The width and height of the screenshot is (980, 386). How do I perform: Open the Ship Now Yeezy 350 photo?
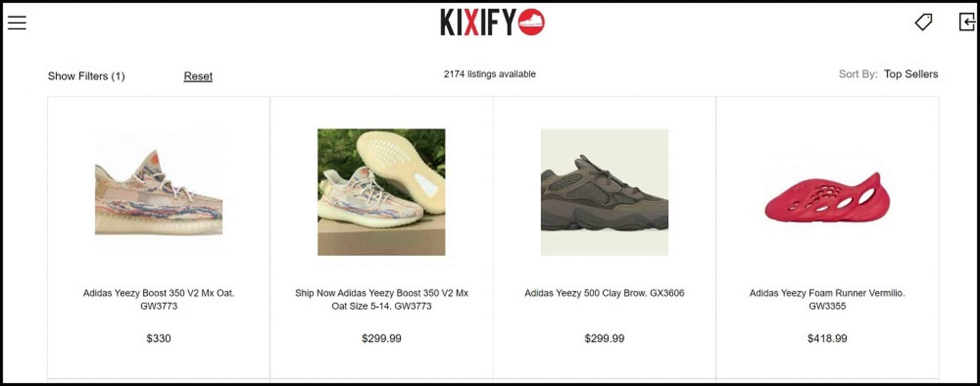click(x=381, y=192)
